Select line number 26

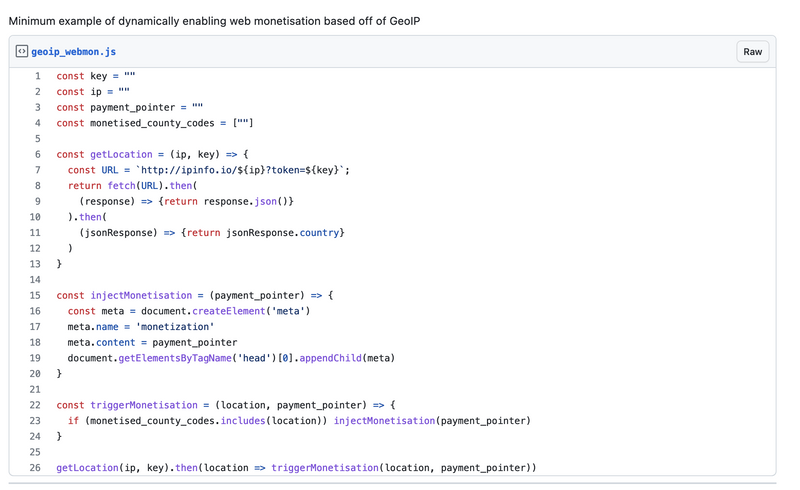point(35,468)
